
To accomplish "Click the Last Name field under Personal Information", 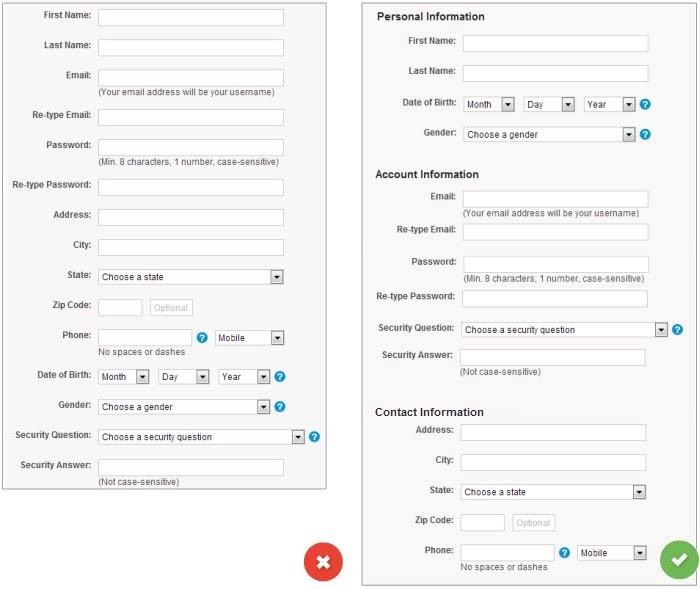I will tap(555, 73).
